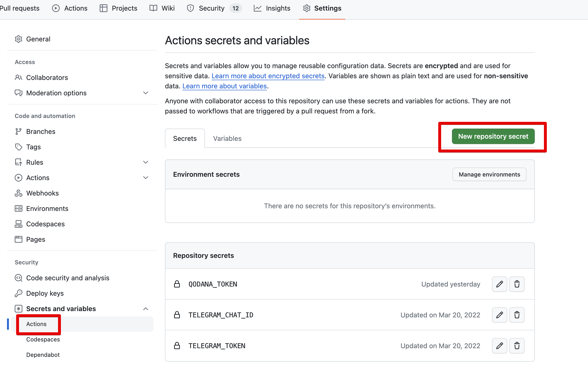Delete TELEGRAM_CHAT_ID with trash icon

tap(516, 315)
